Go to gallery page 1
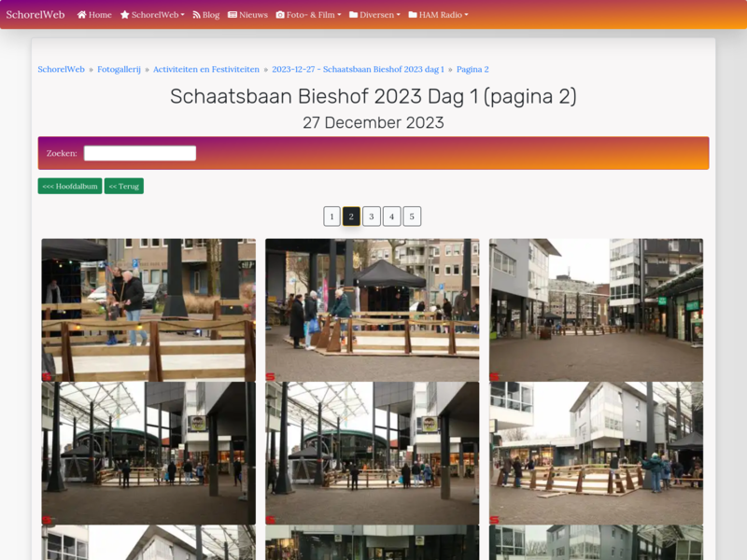Image resolution: width=747 pixels, height=560 pixels. [331, 217]
